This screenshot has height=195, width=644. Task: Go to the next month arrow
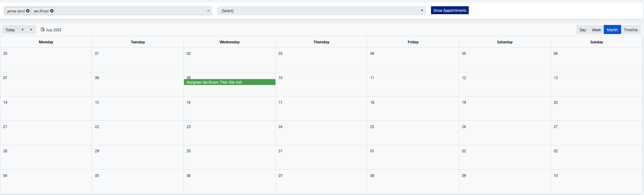click(x=31, y=29)
